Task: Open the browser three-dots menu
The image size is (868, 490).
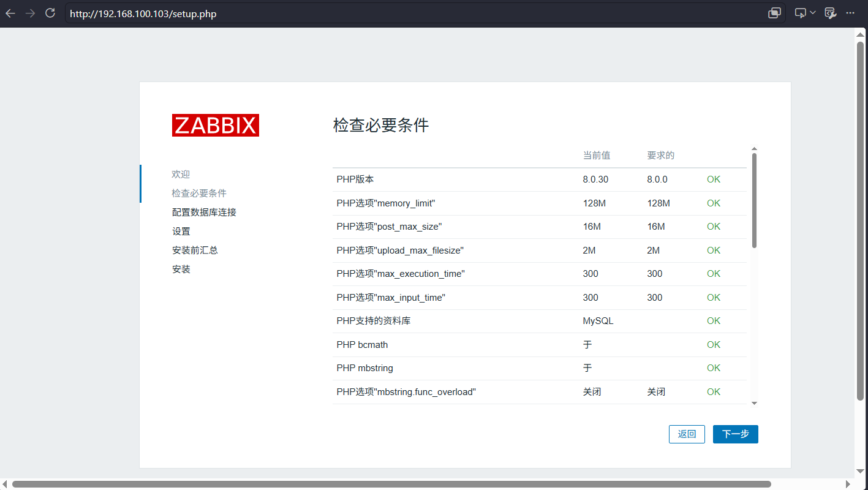Action: [x=850, y=13]
